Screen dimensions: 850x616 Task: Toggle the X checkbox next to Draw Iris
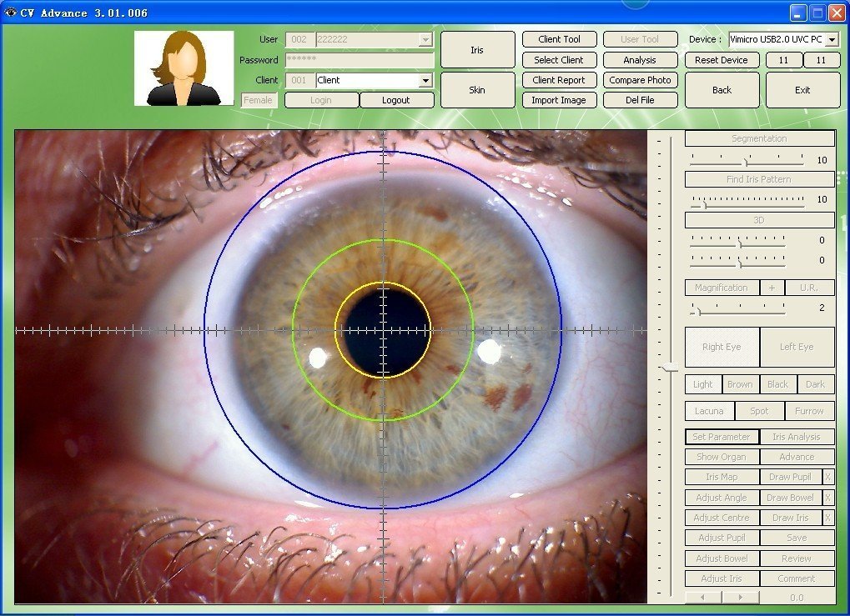(828, 517)
